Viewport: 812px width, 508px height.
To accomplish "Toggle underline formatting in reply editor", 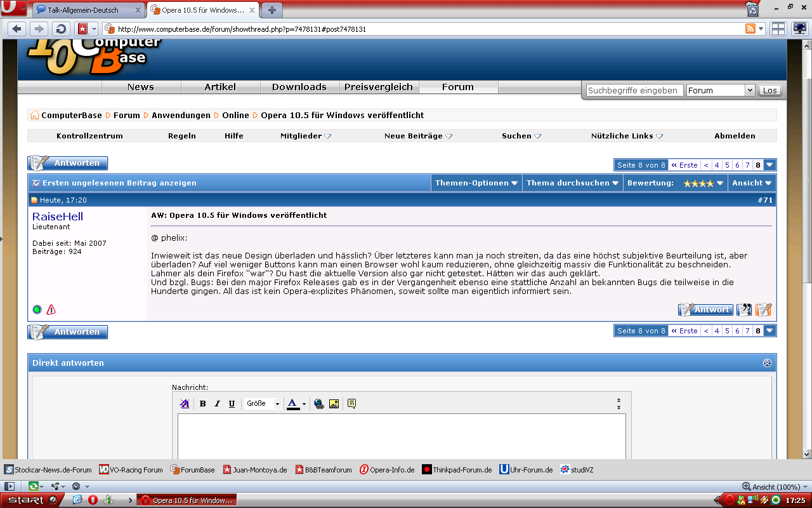I will 232,404.
